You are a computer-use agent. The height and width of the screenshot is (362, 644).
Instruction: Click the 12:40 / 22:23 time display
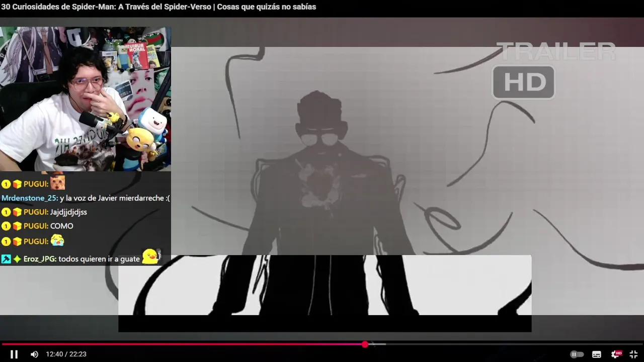[66, 354]
